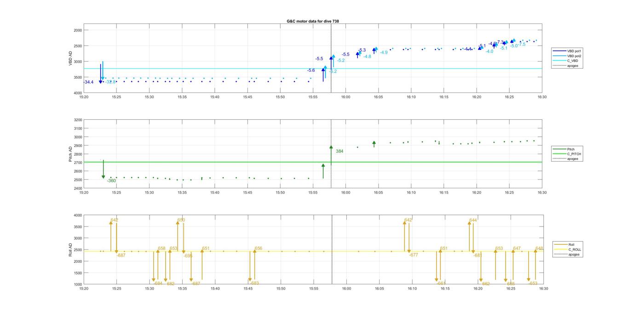
Task: Click the '647' roll data label
Action: [x=517, y=249]
